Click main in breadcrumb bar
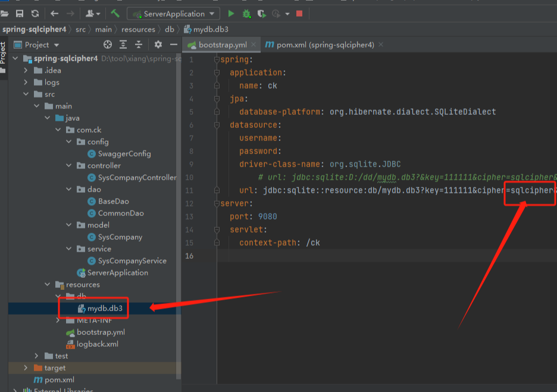Screen dimensions: 557x392 pyautogui.click(x=104, y=30)
